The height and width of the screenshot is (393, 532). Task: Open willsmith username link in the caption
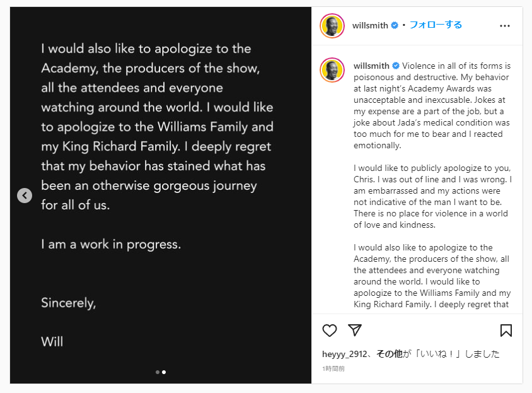[371, 66]
